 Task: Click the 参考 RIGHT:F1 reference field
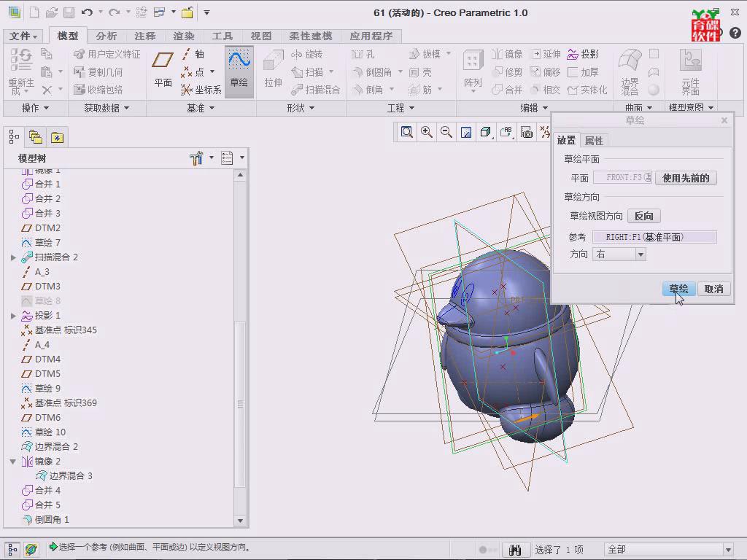click(x=654, y=237)
